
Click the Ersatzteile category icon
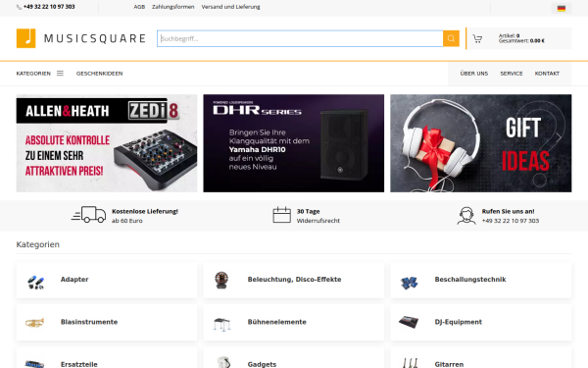(34, 364)
